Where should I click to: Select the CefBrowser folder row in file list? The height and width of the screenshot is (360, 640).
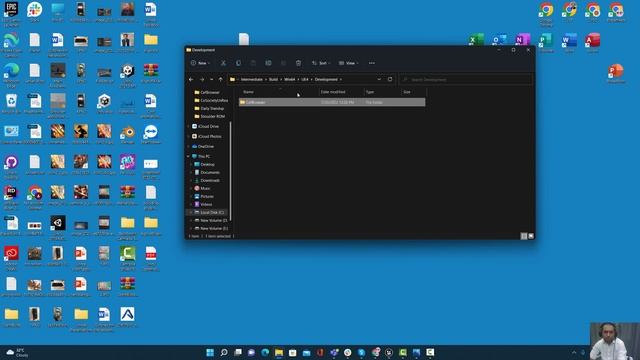tap(332, 102)
